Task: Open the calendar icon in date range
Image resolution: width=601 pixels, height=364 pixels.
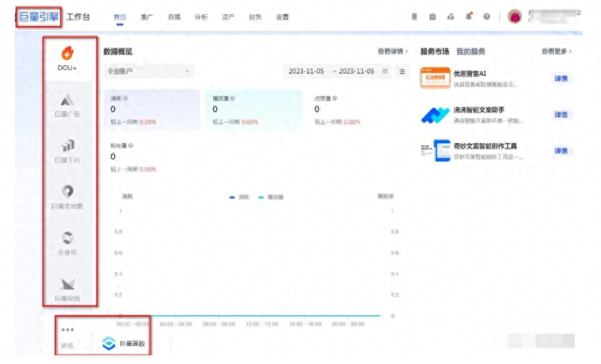Action: pyautogui.click(x=385, y=71)
